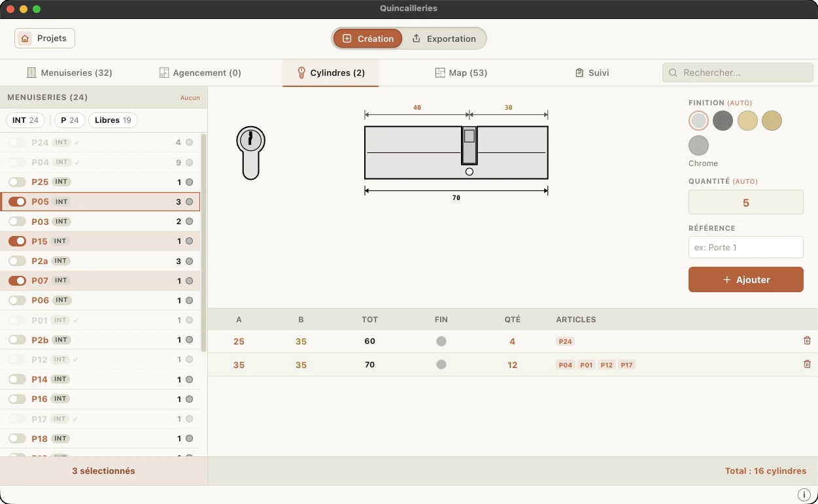Viewport: 818px width, 504px height.
Task: Click the A value 25 in the table
Action: click(239, 341)
